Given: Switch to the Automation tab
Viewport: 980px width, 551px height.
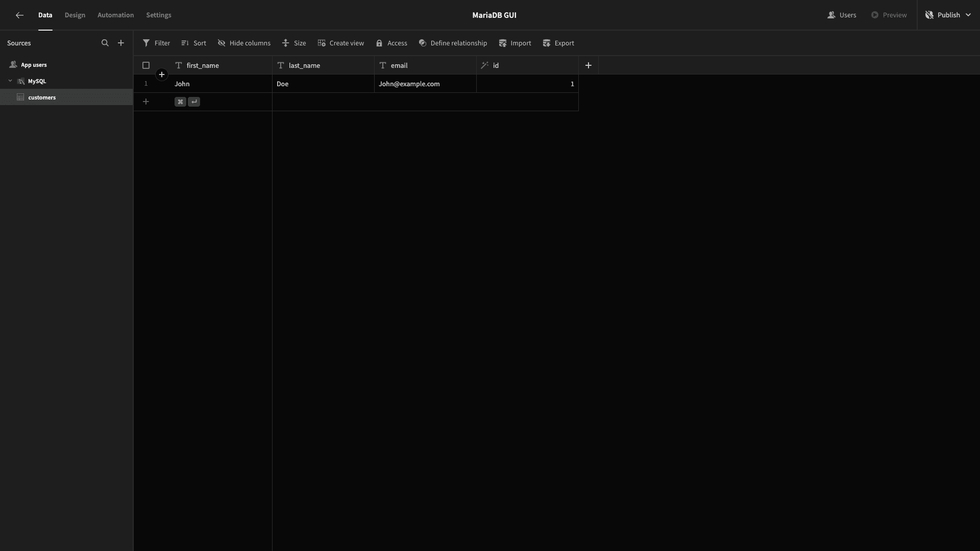Looking at the screenshot, I should pyautogui.click(x=116, y=15).
